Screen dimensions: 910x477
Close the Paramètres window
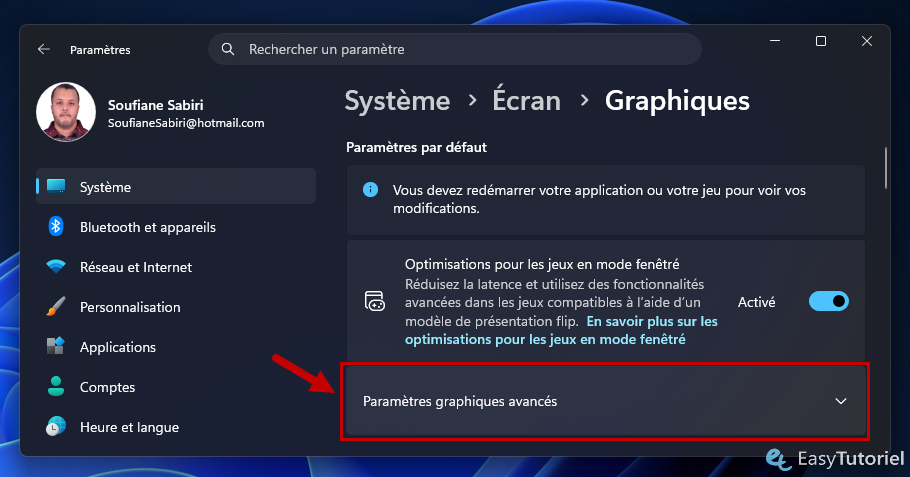866,41
